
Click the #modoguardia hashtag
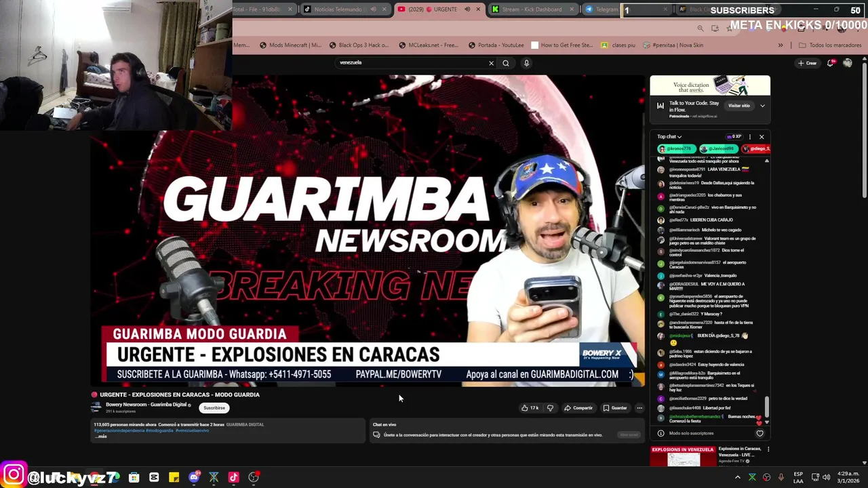(160, 430)
